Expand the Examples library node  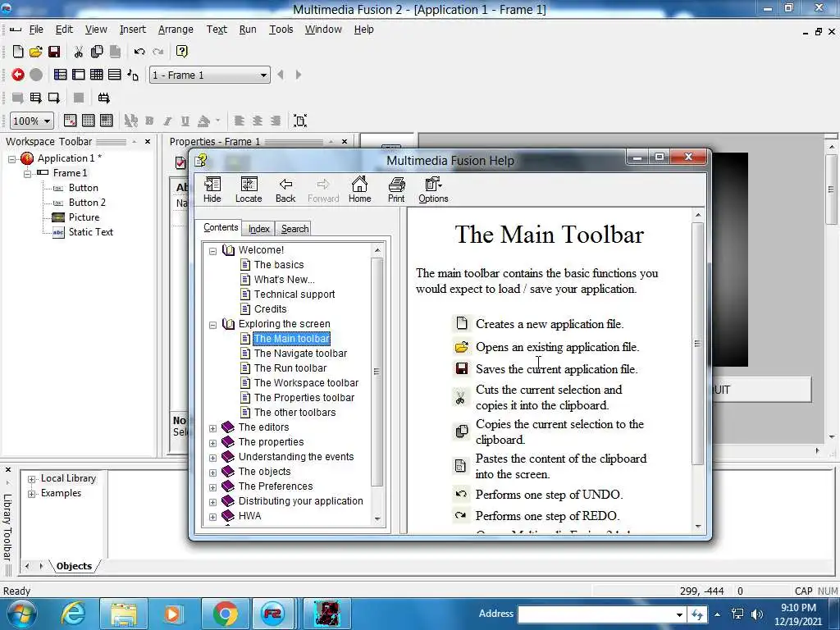tap(32, 493)
